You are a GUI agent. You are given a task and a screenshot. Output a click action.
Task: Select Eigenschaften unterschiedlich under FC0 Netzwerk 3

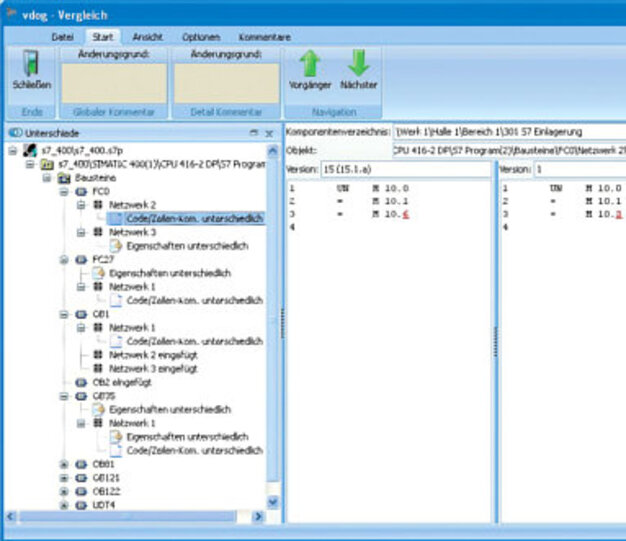(188, 246)
